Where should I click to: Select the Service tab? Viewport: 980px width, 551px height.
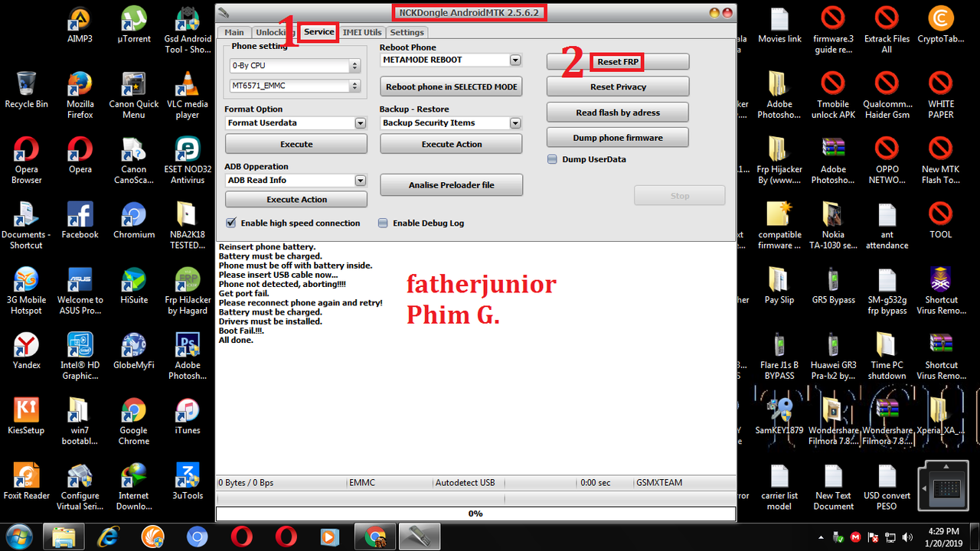coord(318,31)
